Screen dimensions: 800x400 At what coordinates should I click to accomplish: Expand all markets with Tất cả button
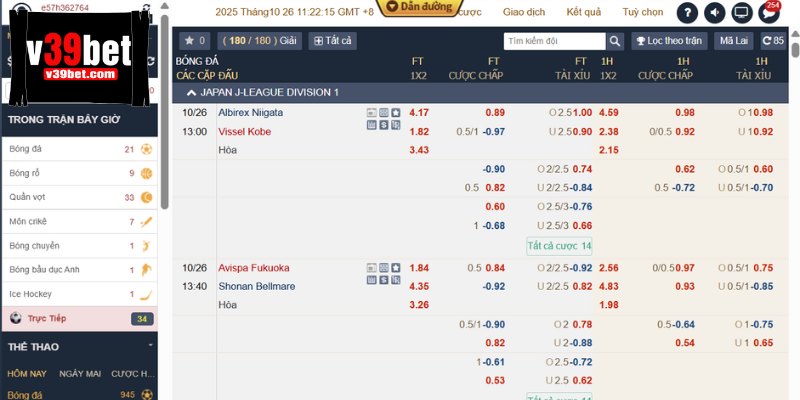pyautogui.click(x=332, y=41)
